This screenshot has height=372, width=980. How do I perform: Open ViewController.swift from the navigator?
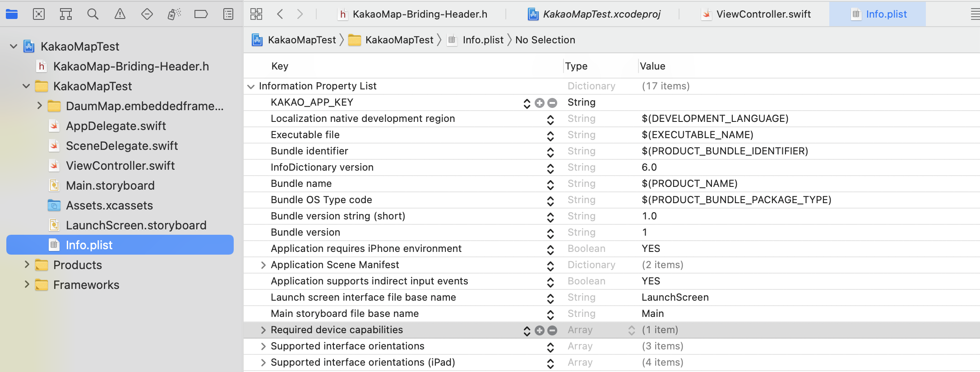click(x=120, y=166)
